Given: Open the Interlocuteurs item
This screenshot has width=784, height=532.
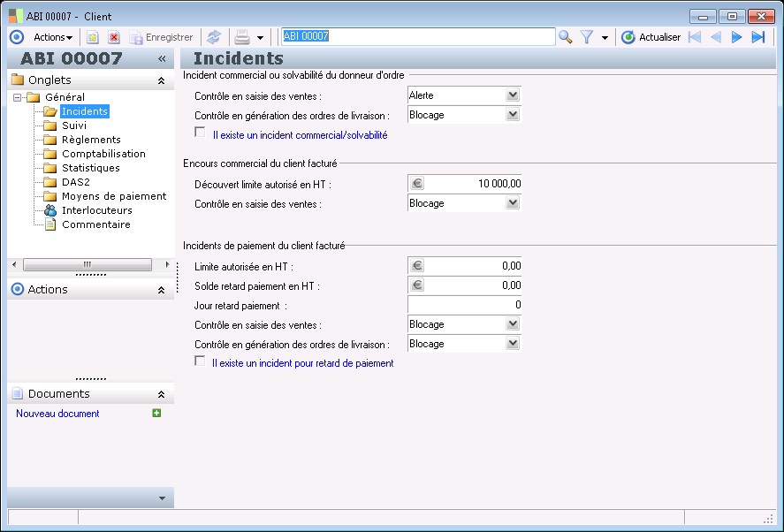Looking at the screenshot, I should [x=97, y=210].
